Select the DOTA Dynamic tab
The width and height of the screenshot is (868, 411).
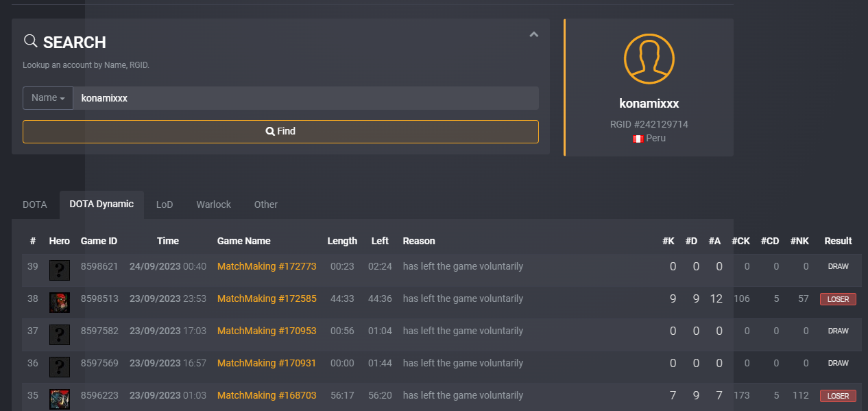click(x=101, y=204)
